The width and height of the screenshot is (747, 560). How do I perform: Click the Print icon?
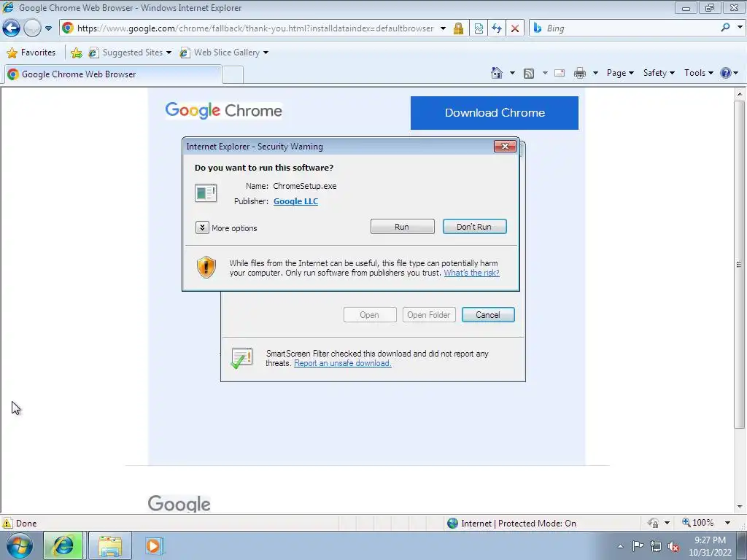point(580,73)
